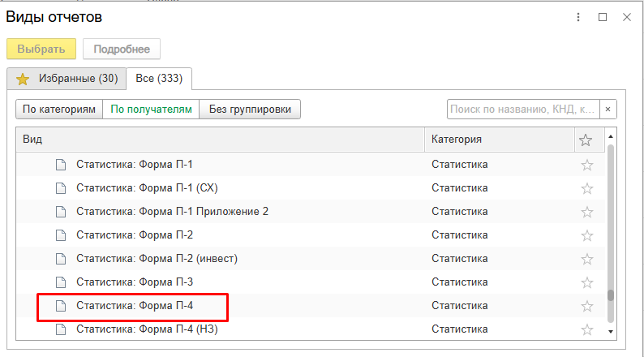The width and height of the screenshot is (644, 357).
Task: Click the document icon of Форма П-2 row
Action: pos(61,235)
